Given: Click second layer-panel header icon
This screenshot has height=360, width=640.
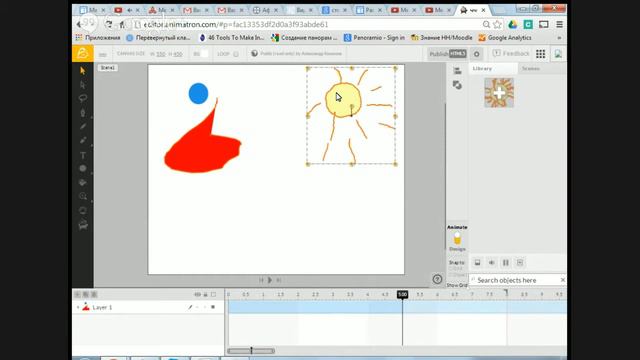Looking at the screenshot, I should click(x=86, y=294).
